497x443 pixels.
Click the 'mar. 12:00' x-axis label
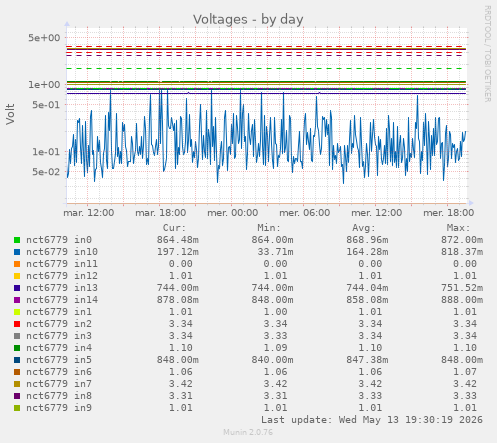[x=89, y=213]
